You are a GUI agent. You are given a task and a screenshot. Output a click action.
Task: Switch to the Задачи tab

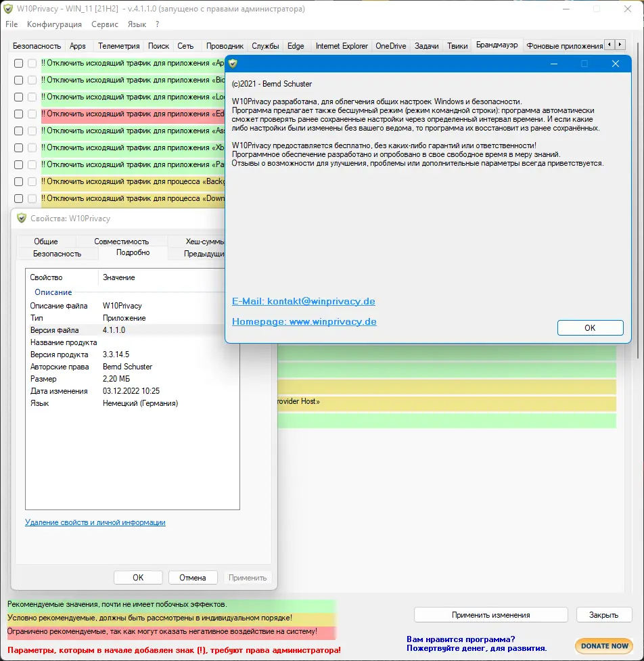coord(427,46)
